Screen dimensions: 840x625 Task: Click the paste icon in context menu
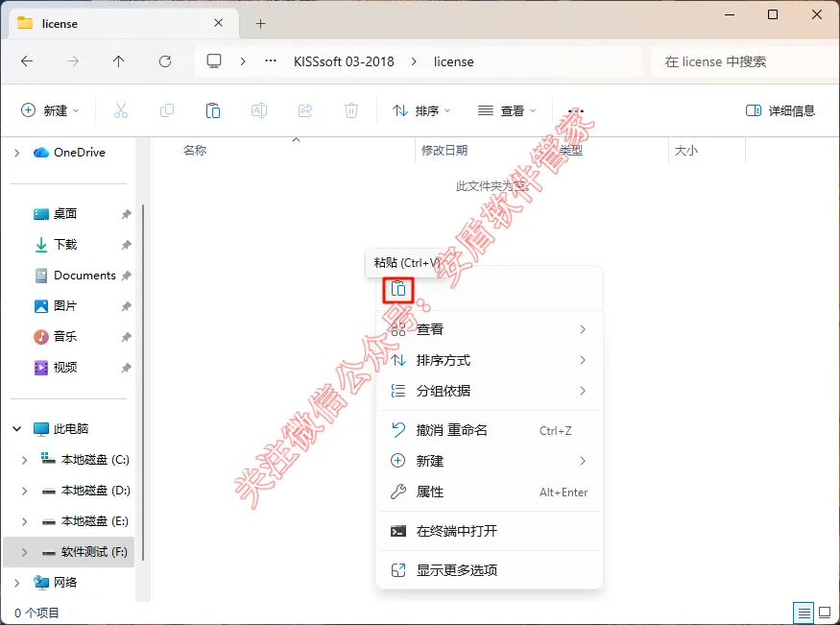(x=398, y=290)
